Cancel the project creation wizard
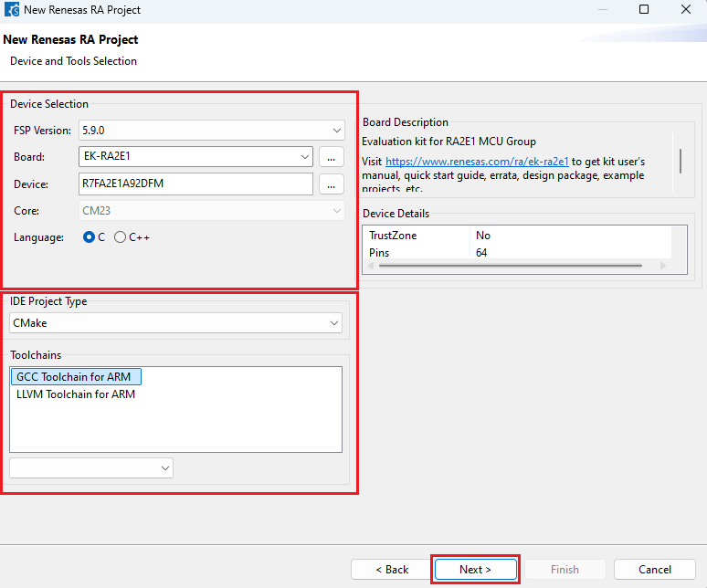Screen dimensions: 707x588 (x=654, y=569)
